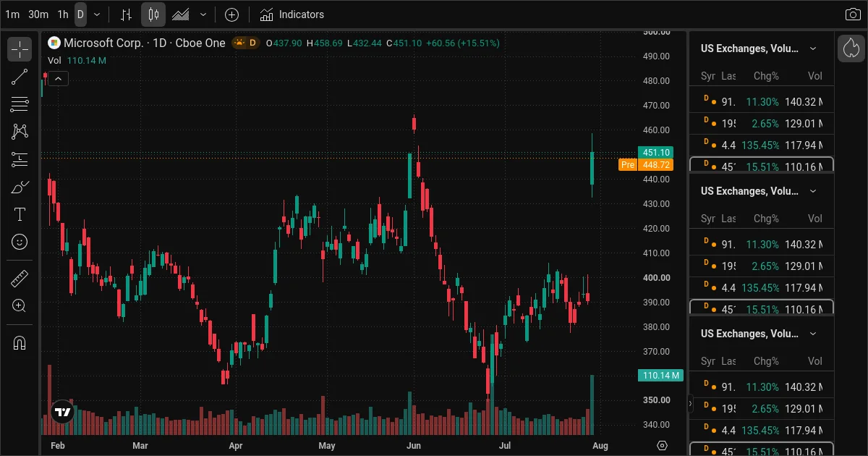Click the +60.56 (+15.51%) change value
Screen dimensions: 868x456
(x=463, y=43)
